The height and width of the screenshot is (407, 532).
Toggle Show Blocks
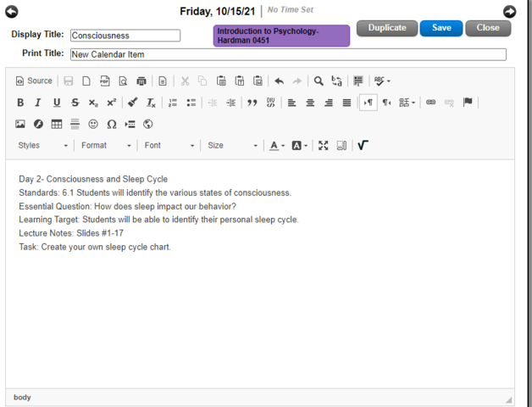(x=341, y=145)
